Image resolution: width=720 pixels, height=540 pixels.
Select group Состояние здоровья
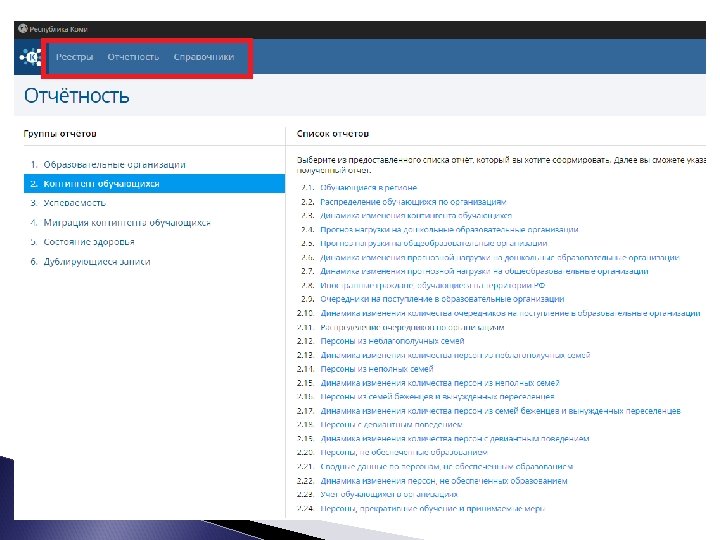(x=89, y=242)
